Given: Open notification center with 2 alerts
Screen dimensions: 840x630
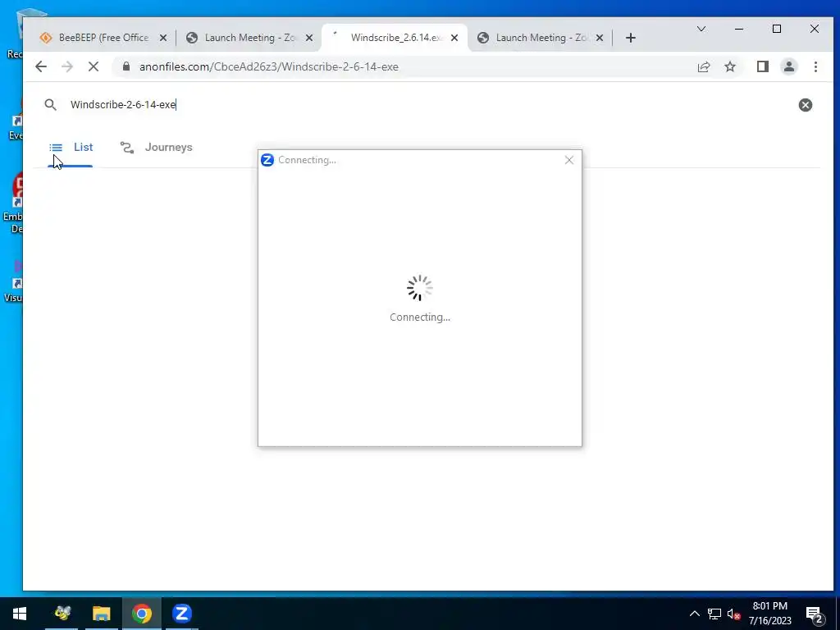Looking at the screenshot, I should [x=815, y=614].
